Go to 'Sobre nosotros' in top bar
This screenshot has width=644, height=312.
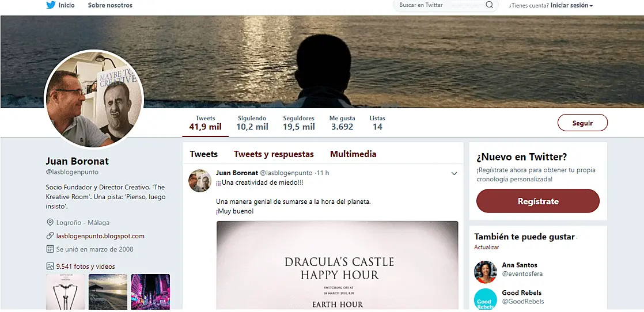tap(110, 5)
